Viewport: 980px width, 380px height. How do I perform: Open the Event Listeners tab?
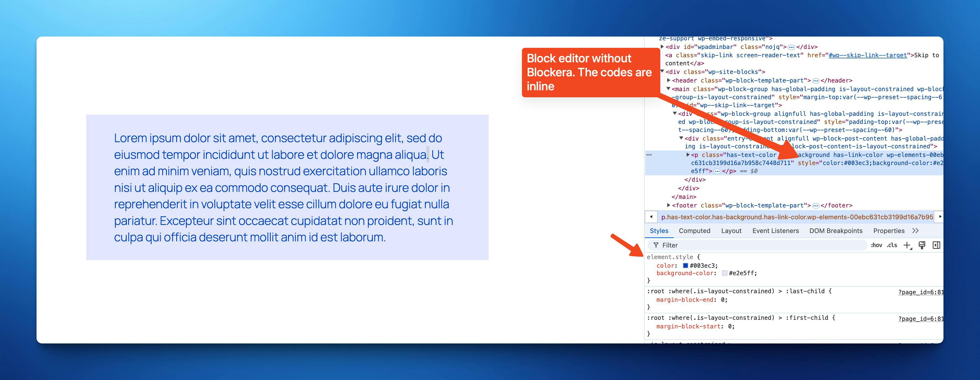click(775, 231)
